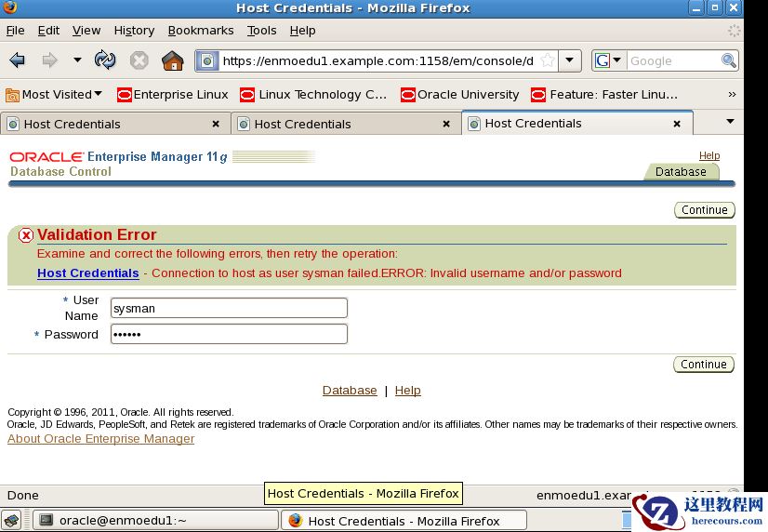Click the Forward arrow button
This screenshot has height=532, width=768.
click(x=49, y=60)
